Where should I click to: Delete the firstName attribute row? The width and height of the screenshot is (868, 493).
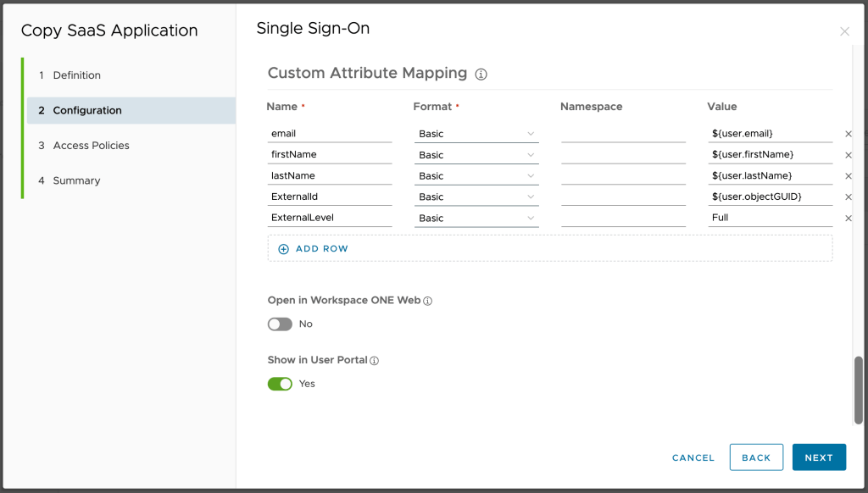848,155
